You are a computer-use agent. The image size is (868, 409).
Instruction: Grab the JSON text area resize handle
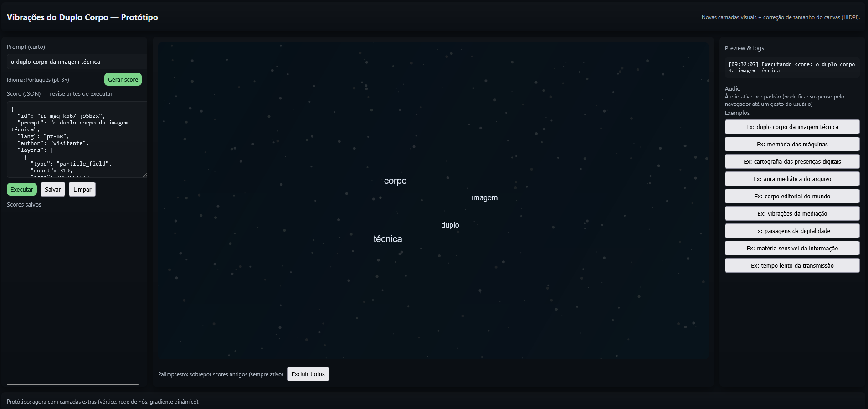pos(145,175)
